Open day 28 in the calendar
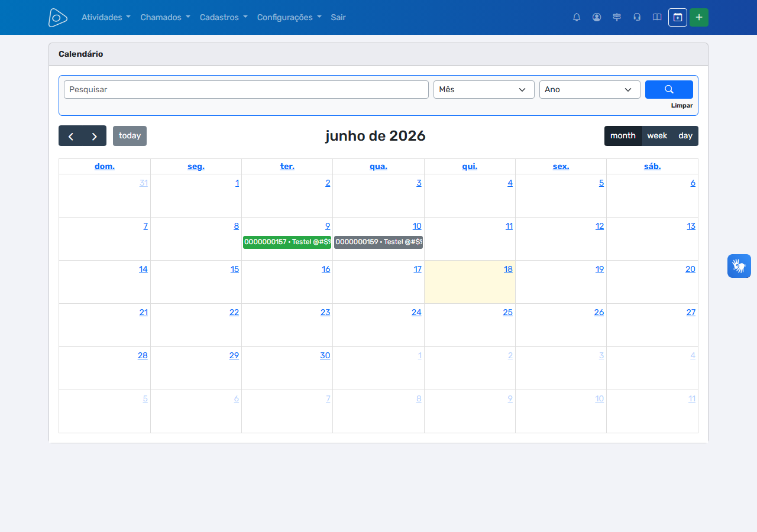 [143, 356]
